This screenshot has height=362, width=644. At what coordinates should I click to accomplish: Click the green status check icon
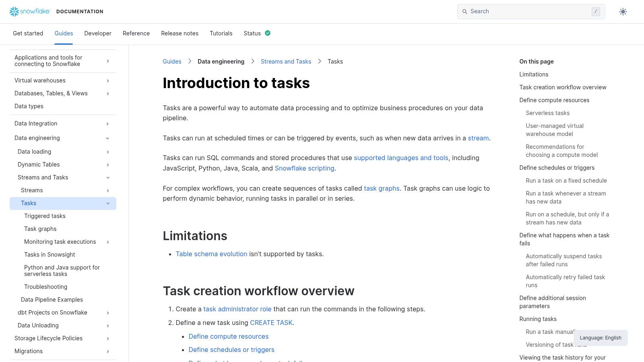pos(268,33)
